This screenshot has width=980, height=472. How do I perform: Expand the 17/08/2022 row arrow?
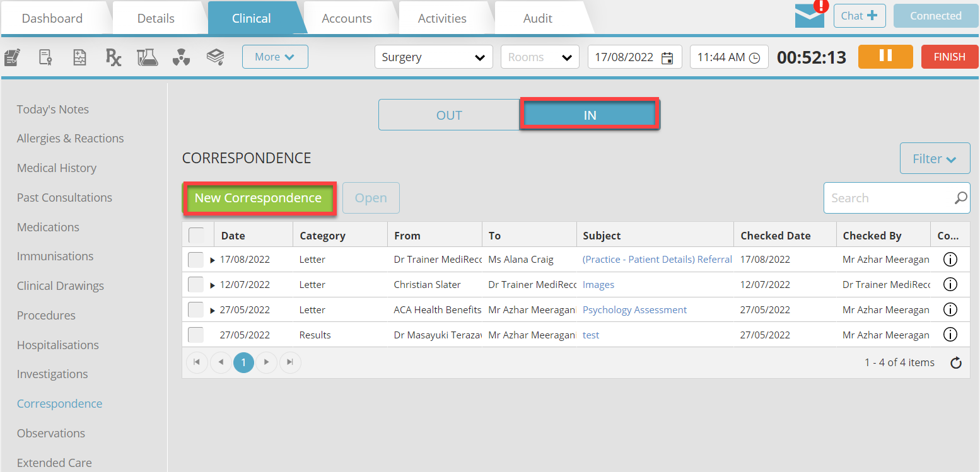(x=213, y=260)
